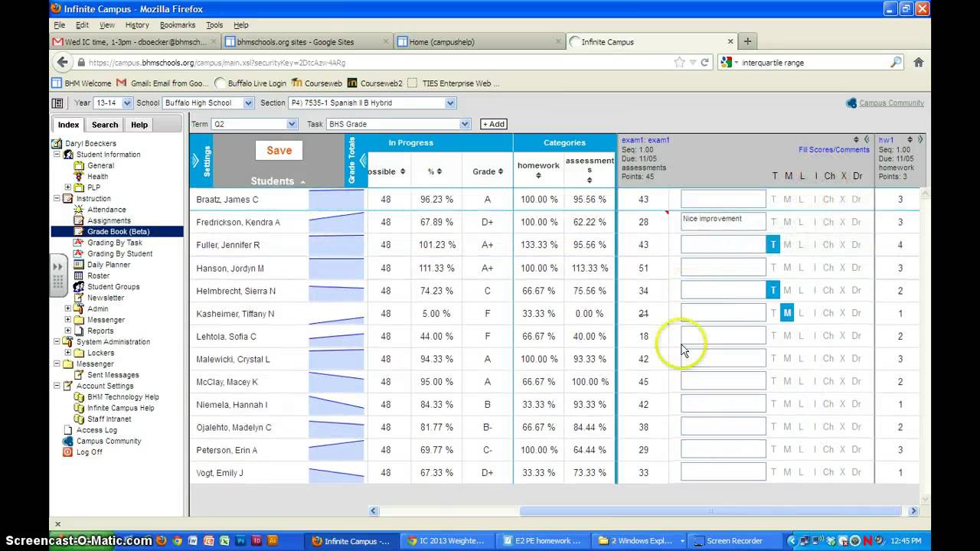This screenshot has width=980, height=551.
Task: Toggle T flag for Helmbrecht, Sierra N
Action: [x=773, y=290]
